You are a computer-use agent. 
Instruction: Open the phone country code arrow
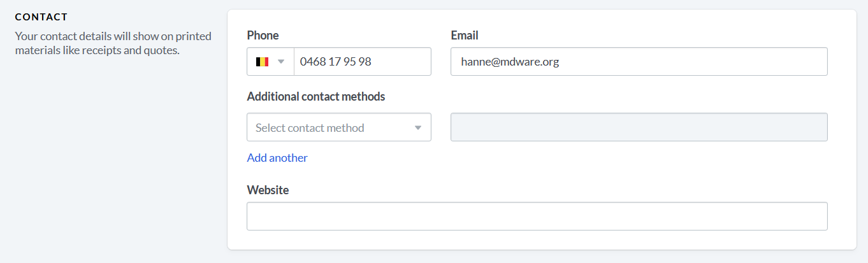coord(280,62)
